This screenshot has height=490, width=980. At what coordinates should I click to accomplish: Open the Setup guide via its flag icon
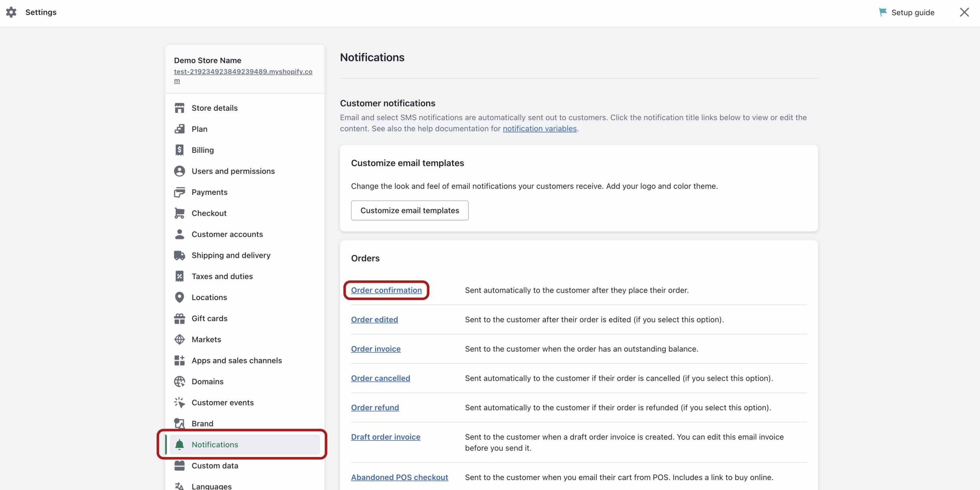(x=883, y=12)
